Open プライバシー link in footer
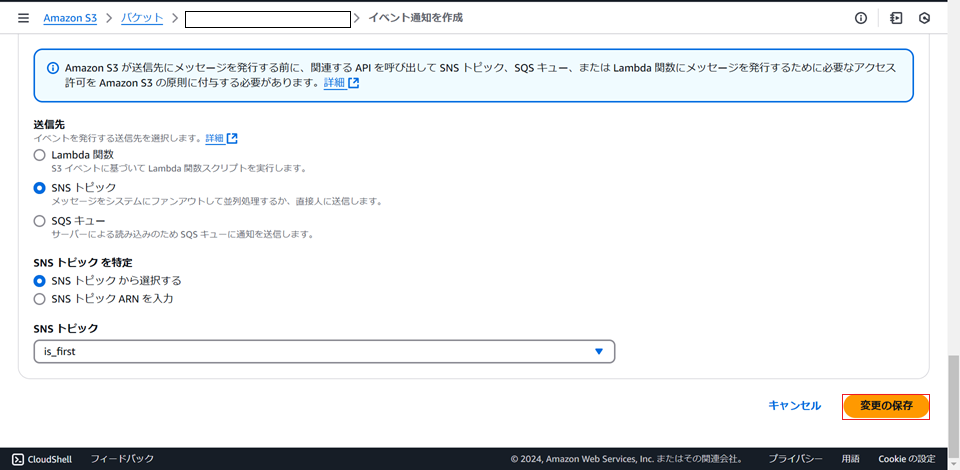The width and height of the screenshot is (960, 470). [795, 458]
